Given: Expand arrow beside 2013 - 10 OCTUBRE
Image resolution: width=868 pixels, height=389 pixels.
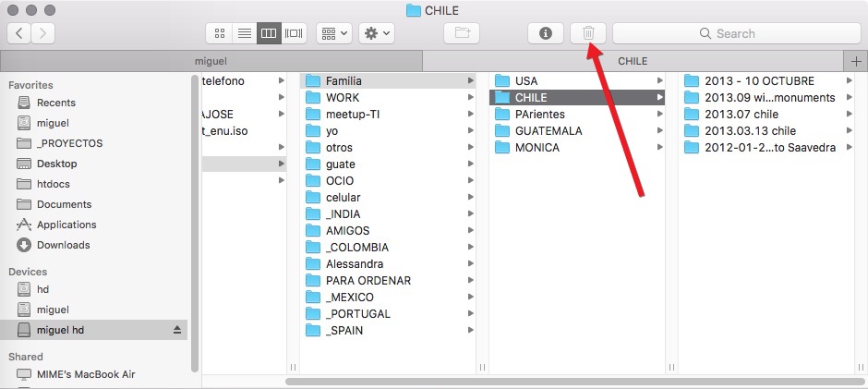Looking at the screenshot, I should pyautogui.click(x=849, y=81).
